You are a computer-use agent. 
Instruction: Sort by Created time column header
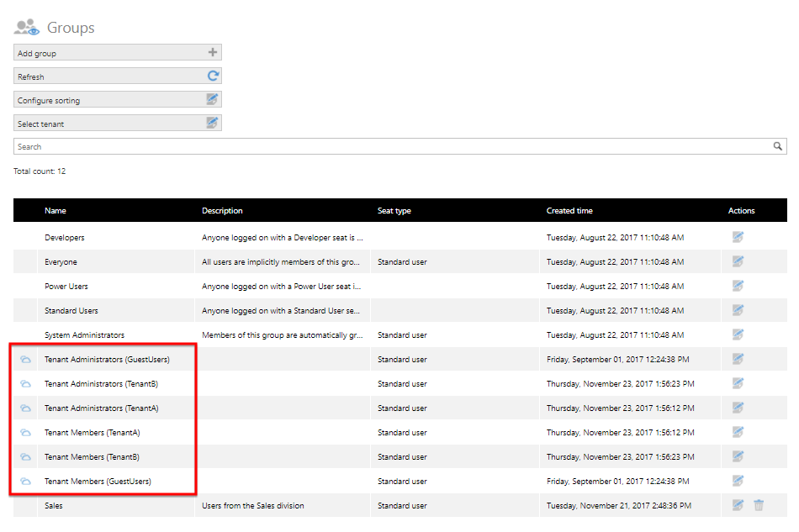[x=569, y=210]
